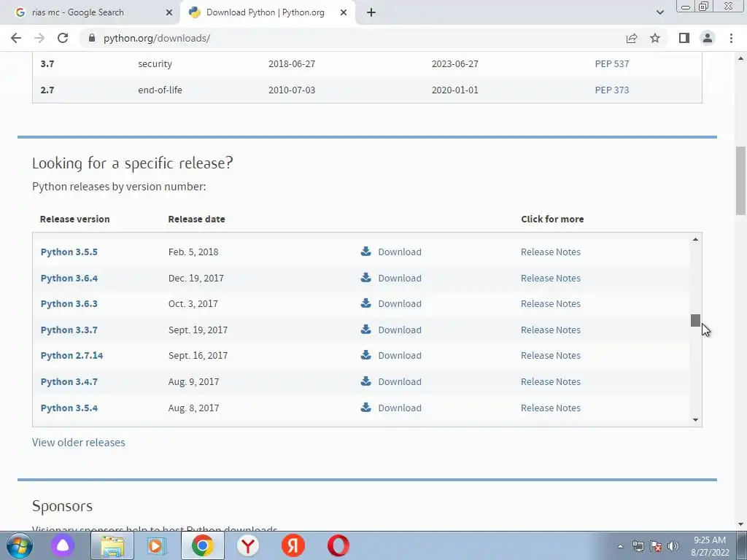The image size is (747, 560).
Task: Click the site lock icon in address bar
Action: point(92,38)
